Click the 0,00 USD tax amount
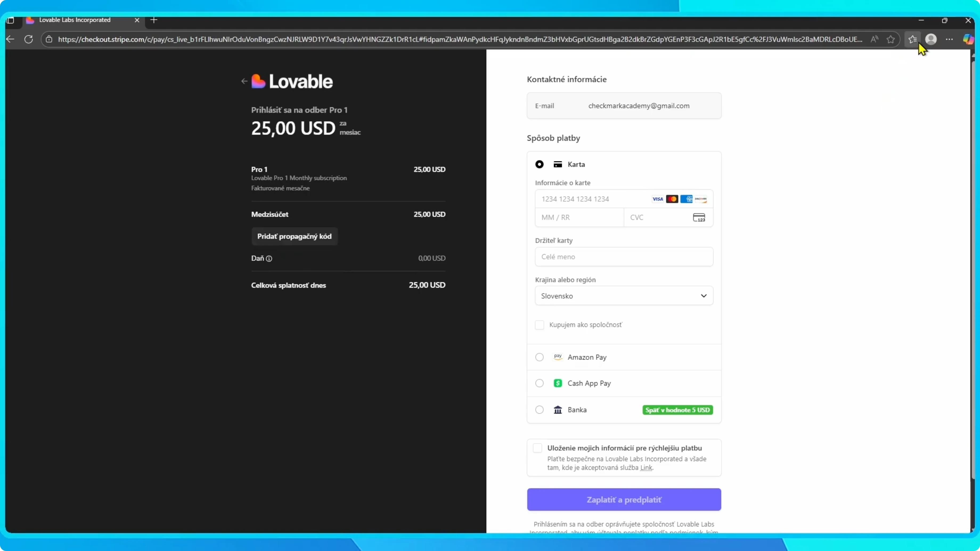This screenshot has height=551, width=980. coord(432,258)
